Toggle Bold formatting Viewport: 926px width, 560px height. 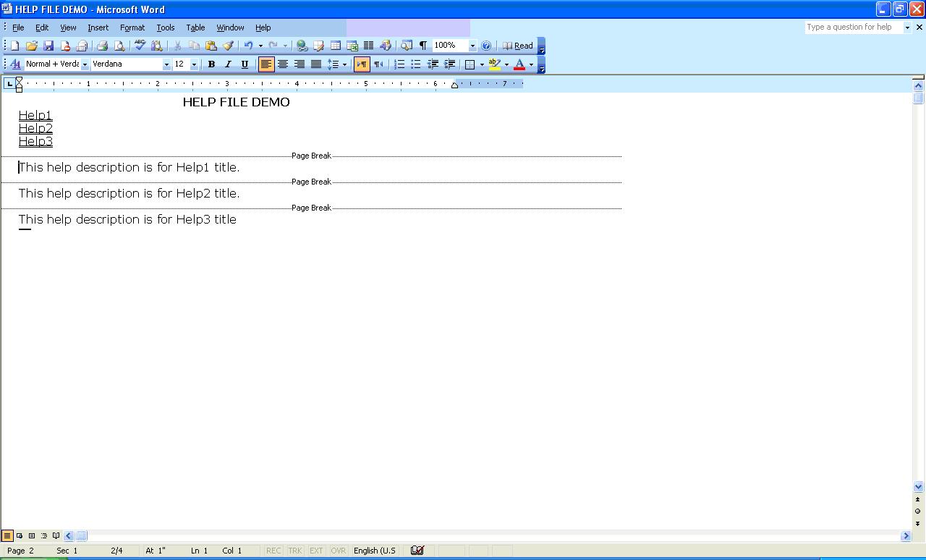tap(211, 64)
